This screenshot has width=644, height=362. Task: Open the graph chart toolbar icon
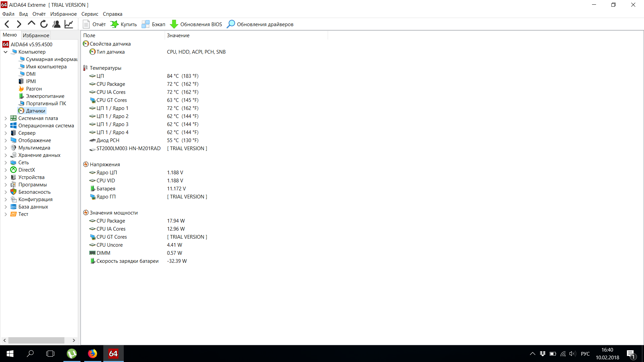click(69, 24)
